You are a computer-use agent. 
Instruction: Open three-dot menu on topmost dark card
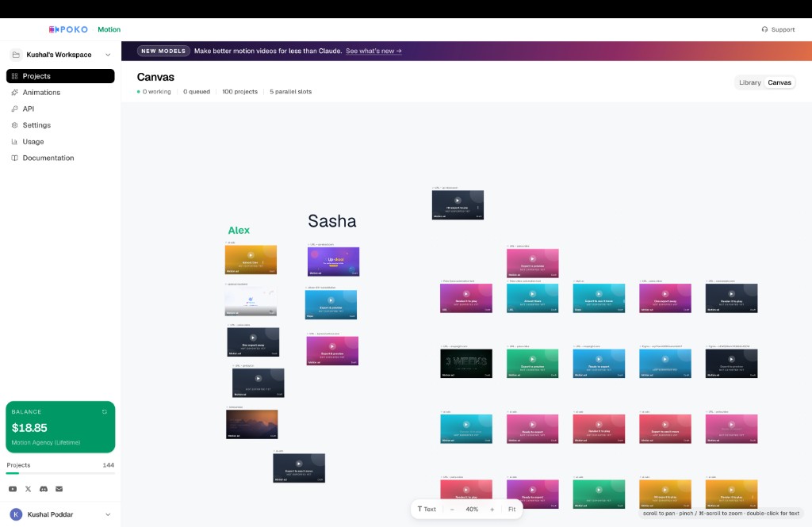click(x=478, y=208)
